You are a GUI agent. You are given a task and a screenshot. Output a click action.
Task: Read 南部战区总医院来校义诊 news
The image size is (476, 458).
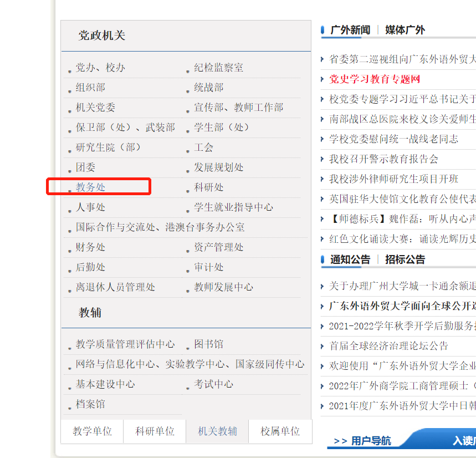tap(402, 119)
